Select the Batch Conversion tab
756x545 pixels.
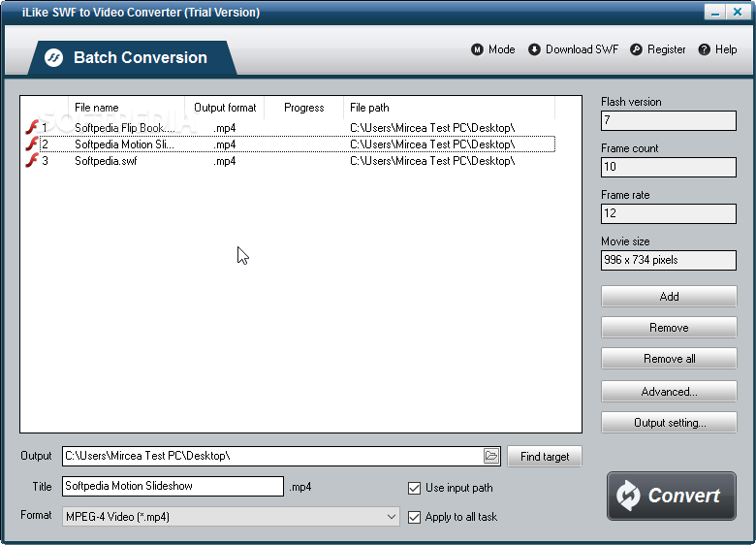click(x=133, y=58)
